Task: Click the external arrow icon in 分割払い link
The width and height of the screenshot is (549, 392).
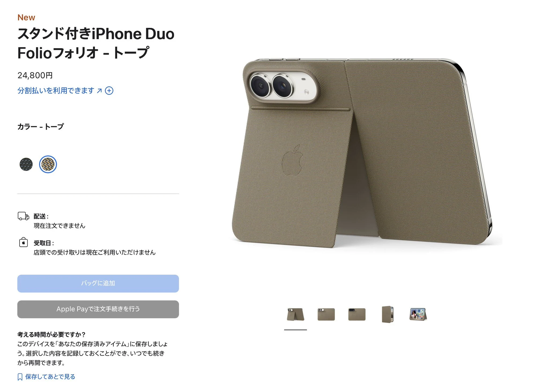Action: (x=99, y=91)
